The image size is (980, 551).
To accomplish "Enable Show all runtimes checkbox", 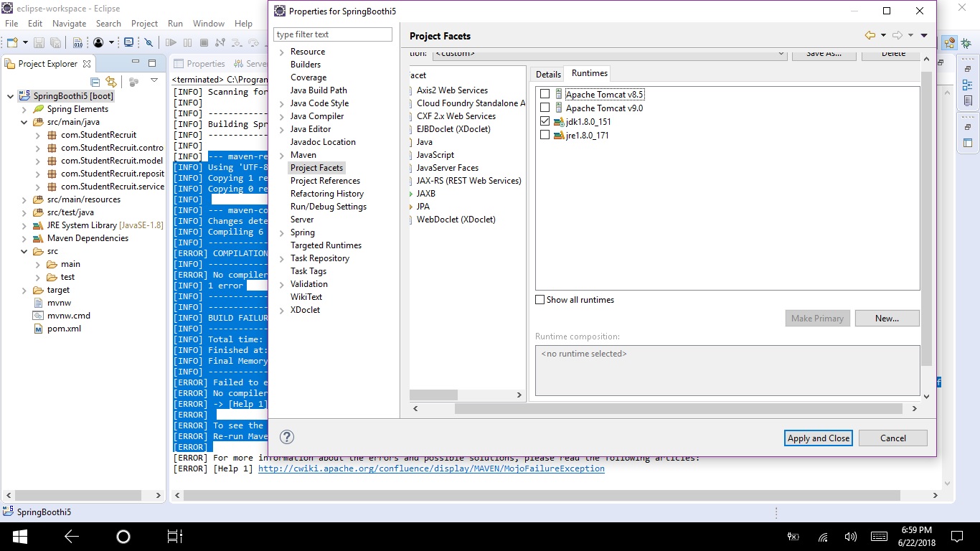I will [x=540, y=300].
